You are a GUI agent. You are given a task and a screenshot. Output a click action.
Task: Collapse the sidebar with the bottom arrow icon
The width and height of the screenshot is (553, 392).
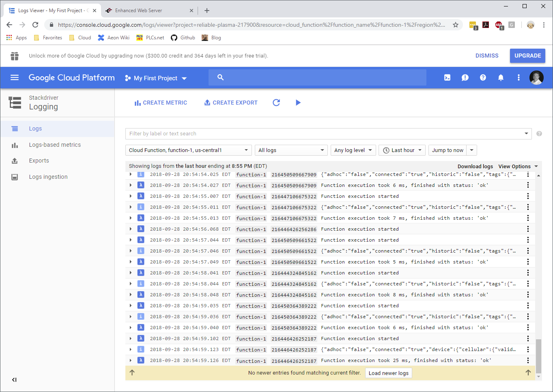click(x=14, y=380)
